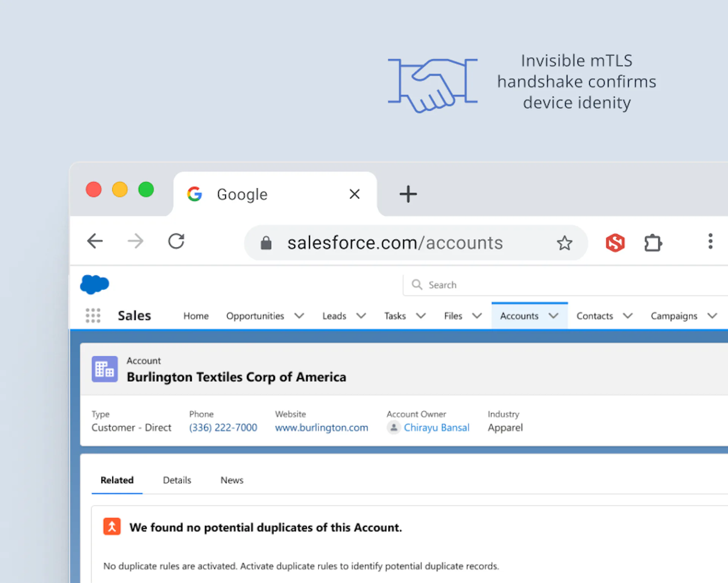Viewport: 728px width, 583px height.
Task: Click the lock icon in address bar
Action: (x=266, y=243)
